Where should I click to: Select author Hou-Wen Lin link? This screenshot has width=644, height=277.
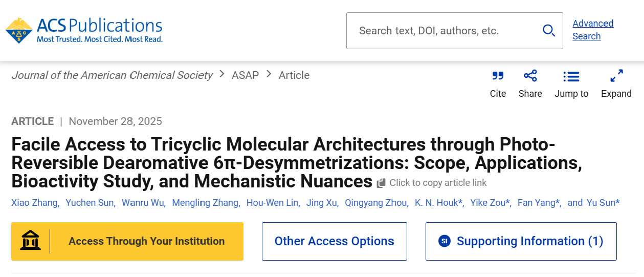[273, 203]
